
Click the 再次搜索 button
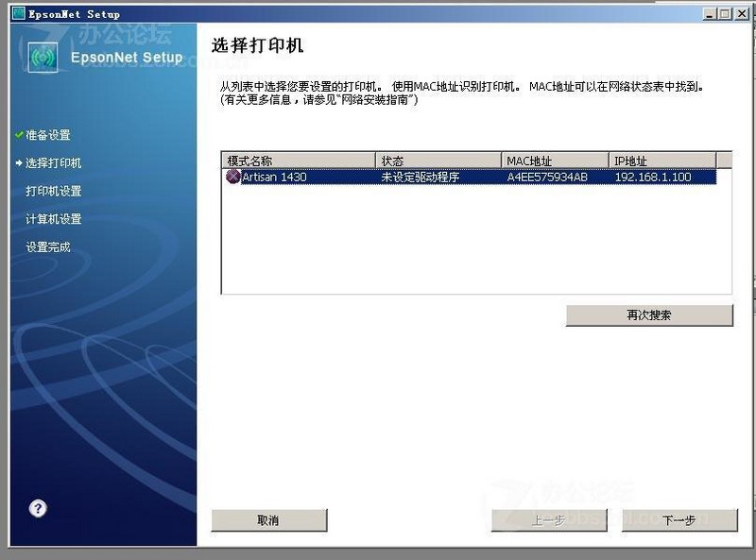click(649, 315)
